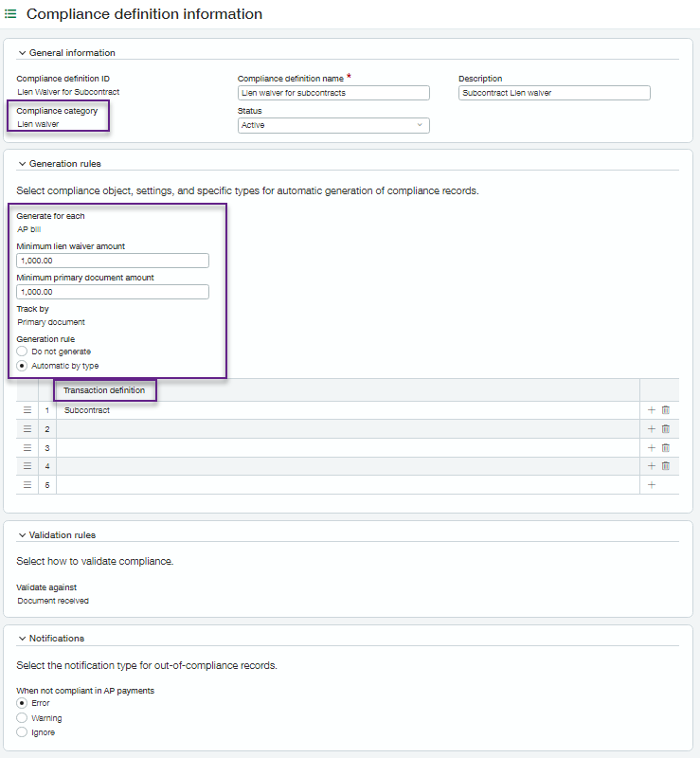This screenshot has height=758, width=700.
Task: Select the Do not generate option
Action: 23,352
